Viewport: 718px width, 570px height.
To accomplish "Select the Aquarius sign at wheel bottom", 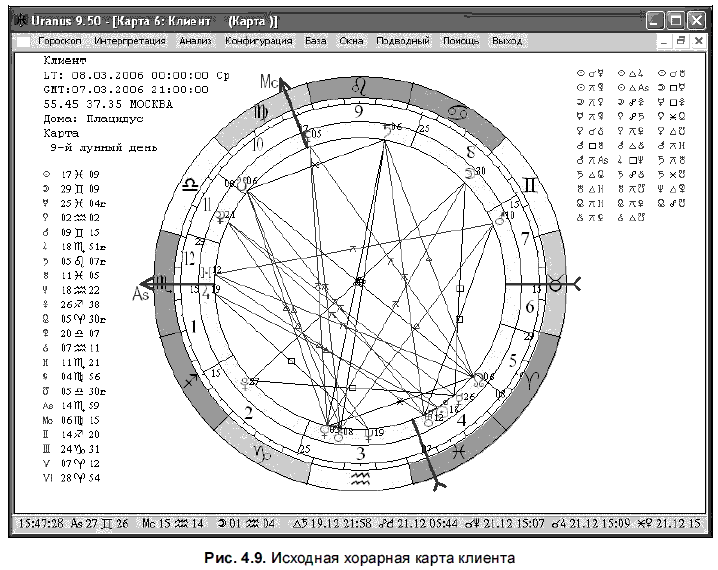I will point(360,479).
